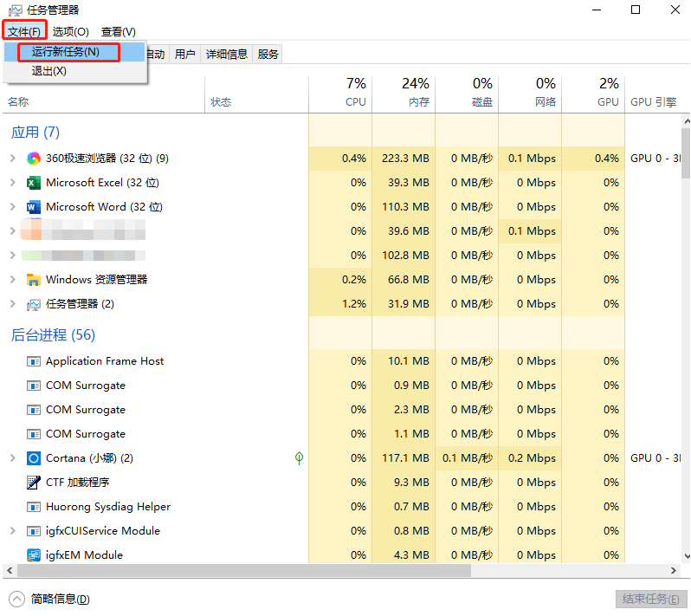The image size is (691, 616).
Task: Click the Microsoft Word icon
Action: point(34,207)
